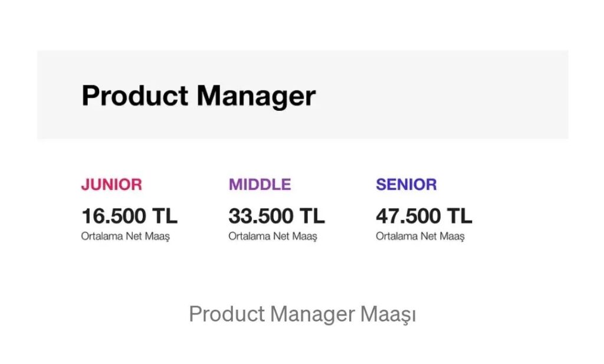The width and height of the screenshot is (604, 364).
Task: Click the word "Manager" in the bold heading
Action: tap(256, 96)
